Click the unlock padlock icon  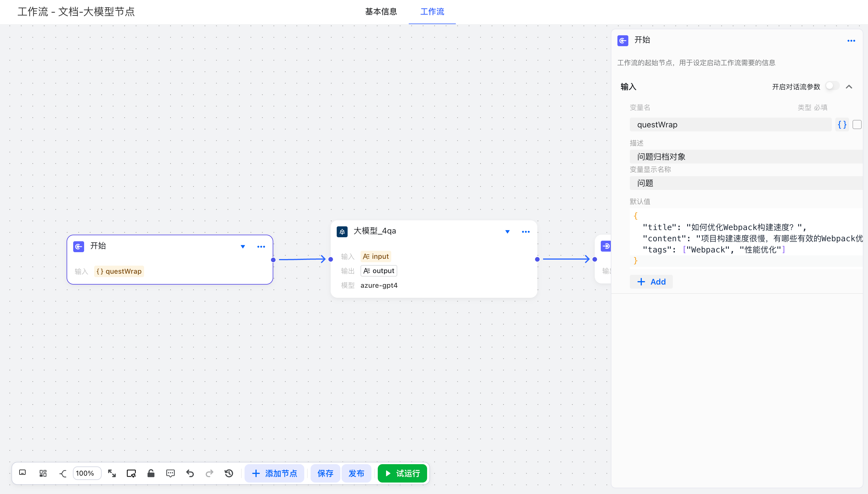151,473
